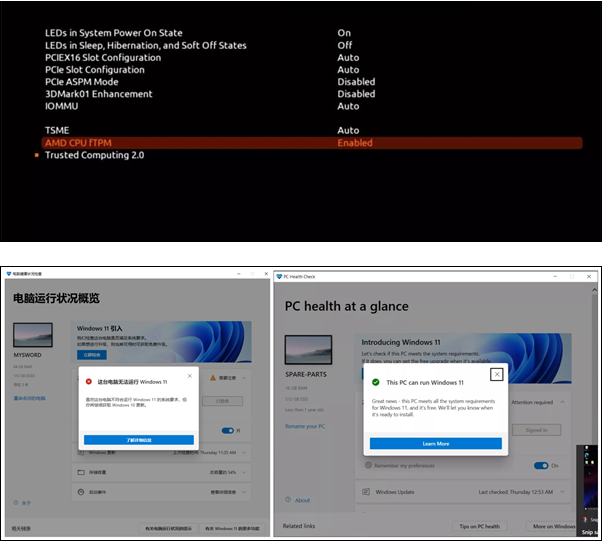The width and height of the screenshot is (603, 543).
Task: Open the 关于 link in Chinese window
Action: [26, 503]
